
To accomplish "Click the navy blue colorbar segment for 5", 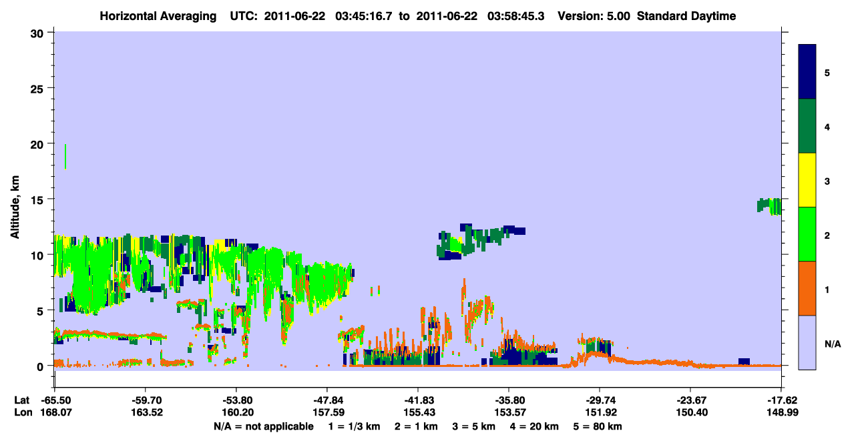I will click(x=807, y=72).
